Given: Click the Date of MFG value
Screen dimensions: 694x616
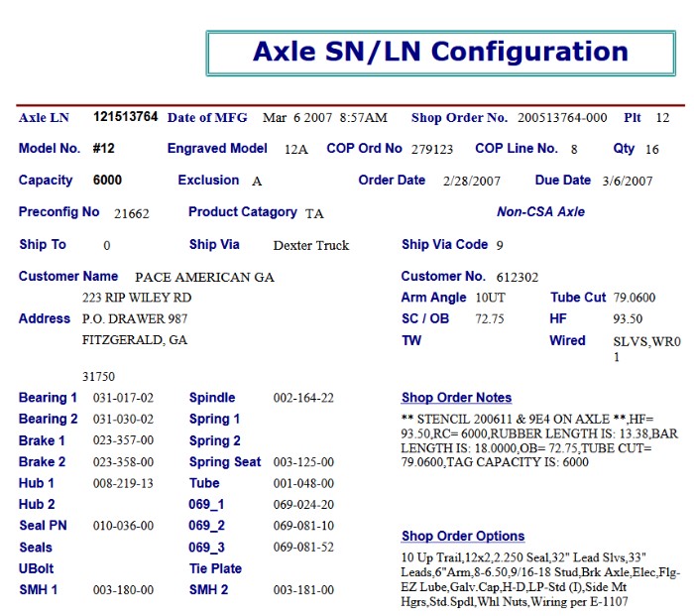Looking at the screenshot, I should pyautogui.click(x=324, y=118).
